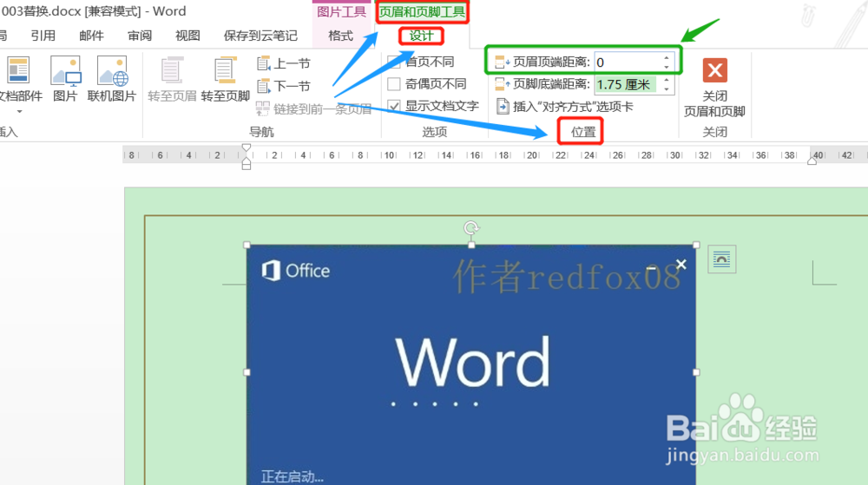Insert an online picture via 联机图片
The width and height of the screenshot is (868, 485).
coord(112,80)
